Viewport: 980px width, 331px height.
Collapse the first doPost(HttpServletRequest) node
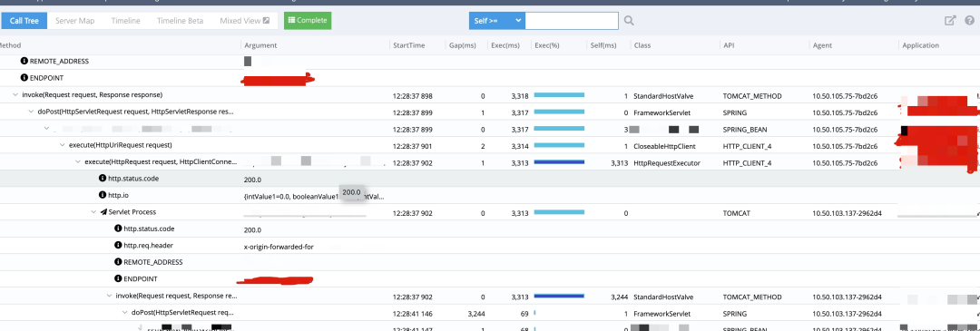pos(31,112)
